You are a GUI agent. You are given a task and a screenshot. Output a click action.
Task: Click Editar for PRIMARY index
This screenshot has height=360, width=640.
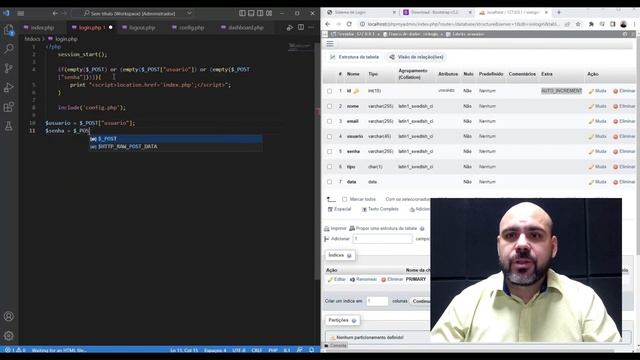[x=337, y=280]
